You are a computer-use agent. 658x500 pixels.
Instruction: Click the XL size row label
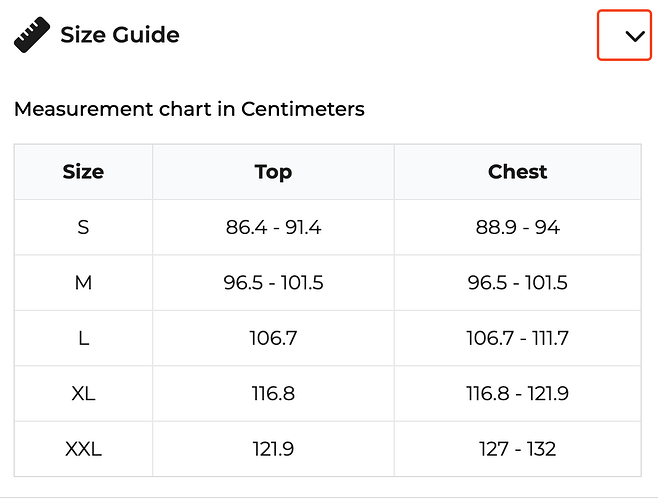(x=83, y=394)
